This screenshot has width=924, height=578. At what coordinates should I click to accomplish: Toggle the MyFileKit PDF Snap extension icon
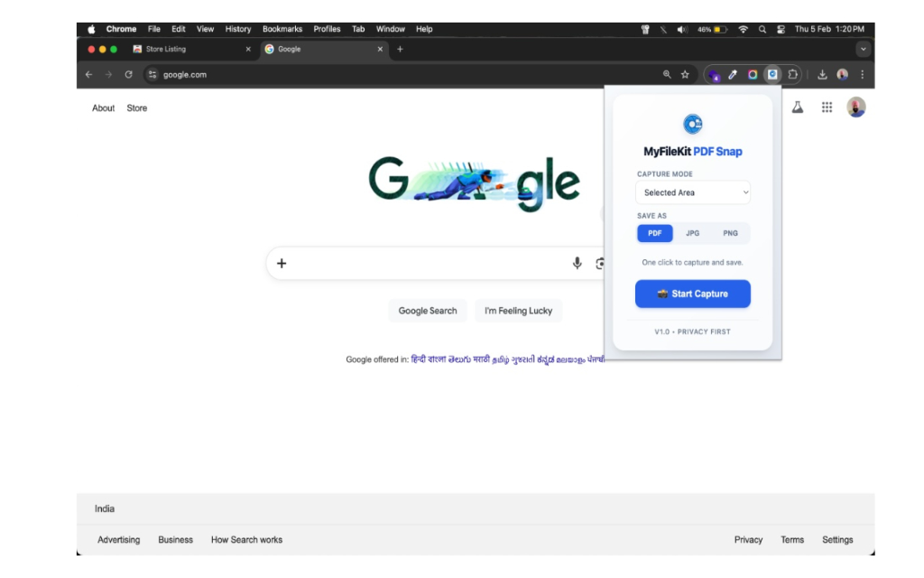772,74
